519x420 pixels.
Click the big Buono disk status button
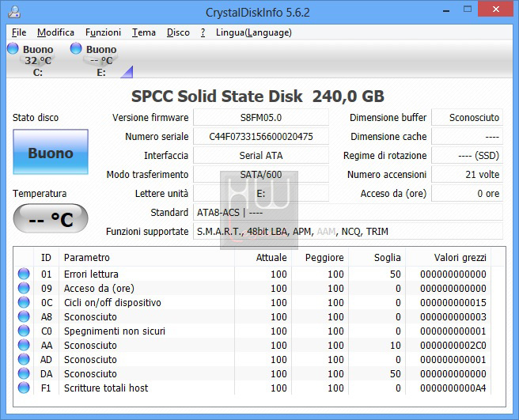[x=51, y=152]
